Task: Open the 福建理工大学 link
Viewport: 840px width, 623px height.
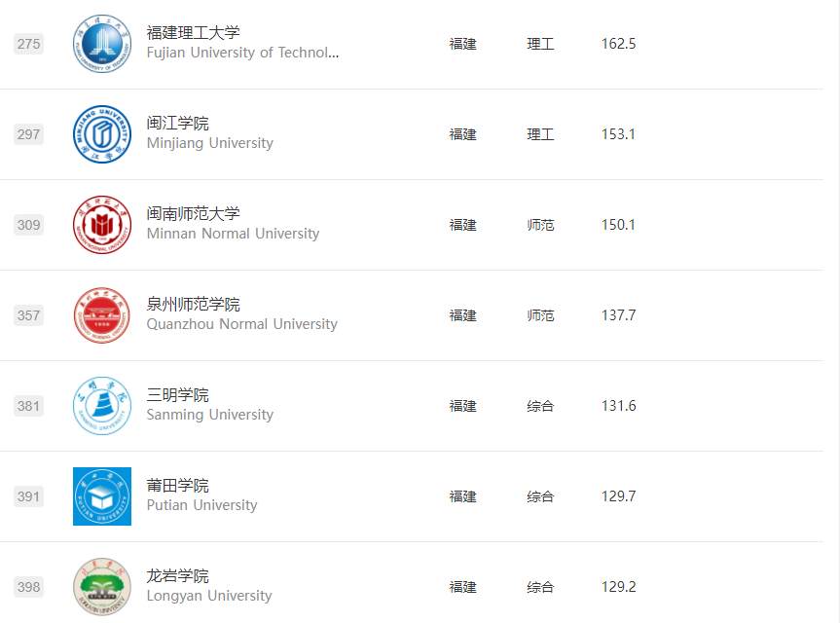Action: click(193, 33)
